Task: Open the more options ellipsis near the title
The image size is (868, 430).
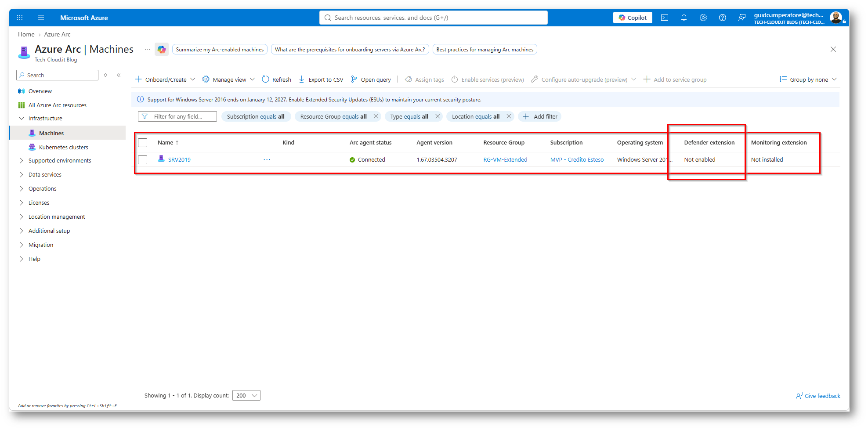Action: click(x=148, y=49)
